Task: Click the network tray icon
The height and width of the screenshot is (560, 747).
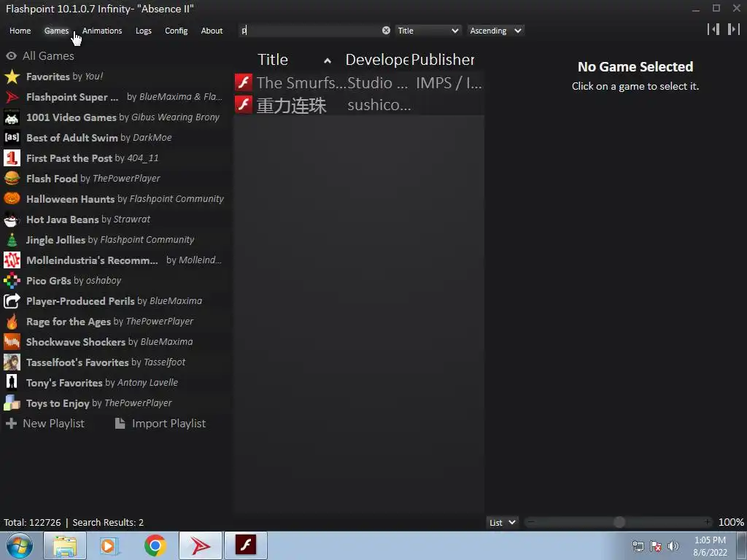Action: (x=638, y=546)
